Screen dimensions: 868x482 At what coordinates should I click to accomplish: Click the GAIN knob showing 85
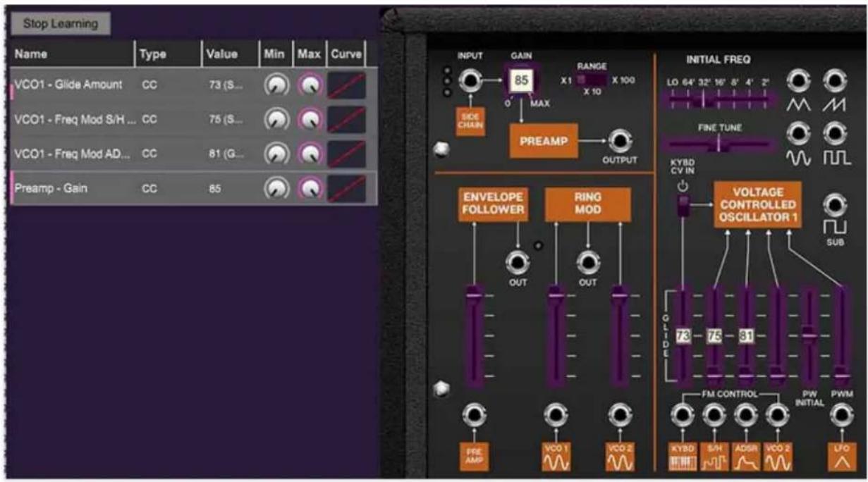(x=522, y=80)
